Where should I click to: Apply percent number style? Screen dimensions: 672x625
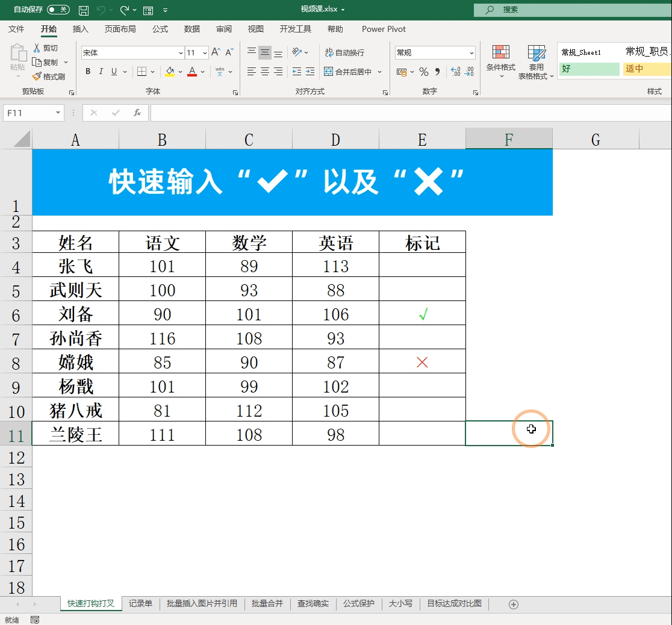tap(425, 71)
